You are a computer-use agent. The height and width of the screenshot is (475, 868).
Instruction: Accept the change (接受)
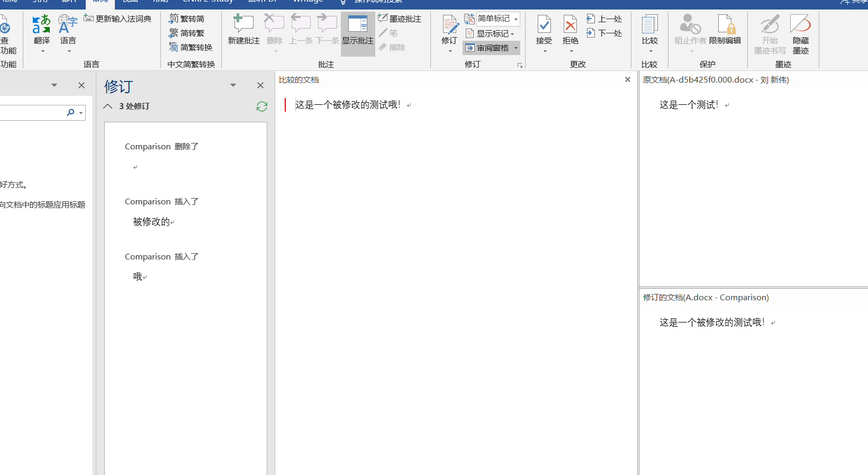point(544,29)
